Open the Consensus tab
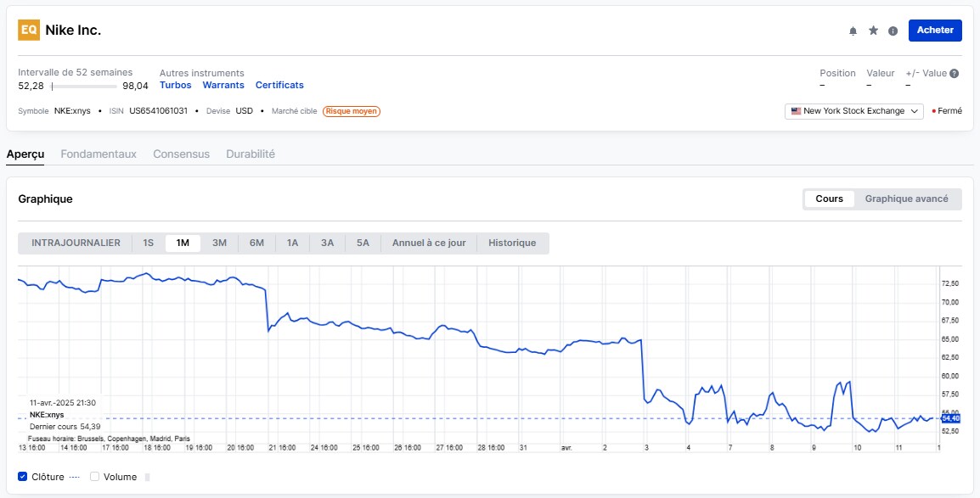This screenshot has width=980, height=498. coord(181,154)
